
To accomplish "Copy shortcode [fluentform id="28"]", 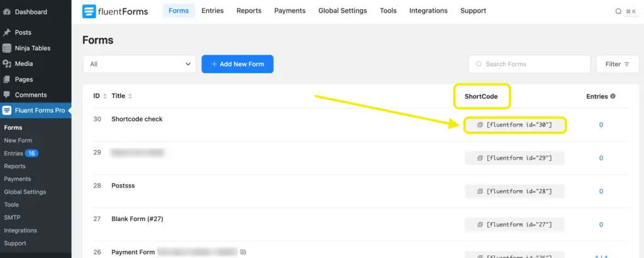I will (514, 191).
